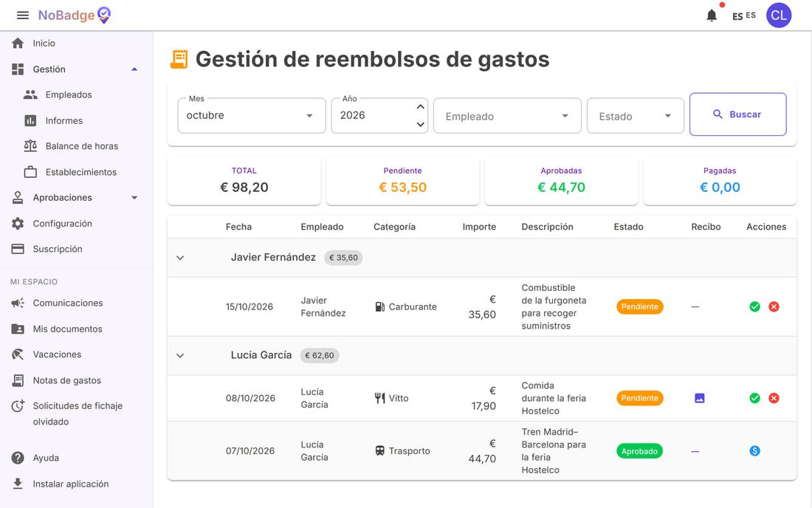Click date 07/10/2026 cell
This screenshot has width=812, height=508.
[x=250, y=451]
